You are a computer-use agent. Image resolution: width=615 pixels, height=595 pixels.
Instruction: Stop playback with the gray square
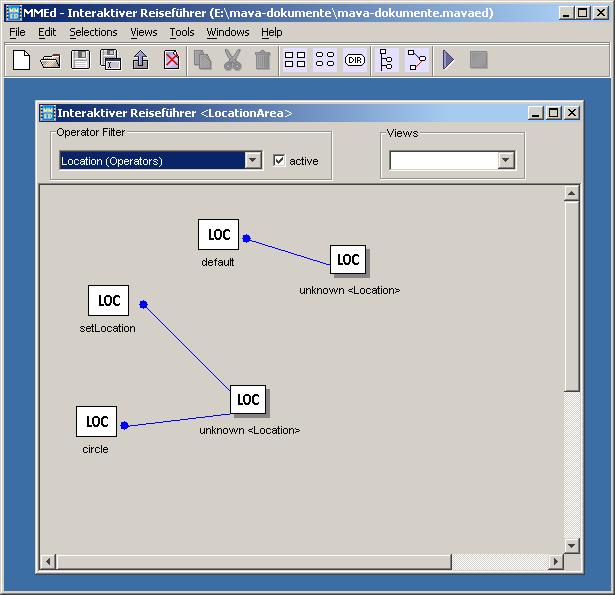tap(479, 60)
